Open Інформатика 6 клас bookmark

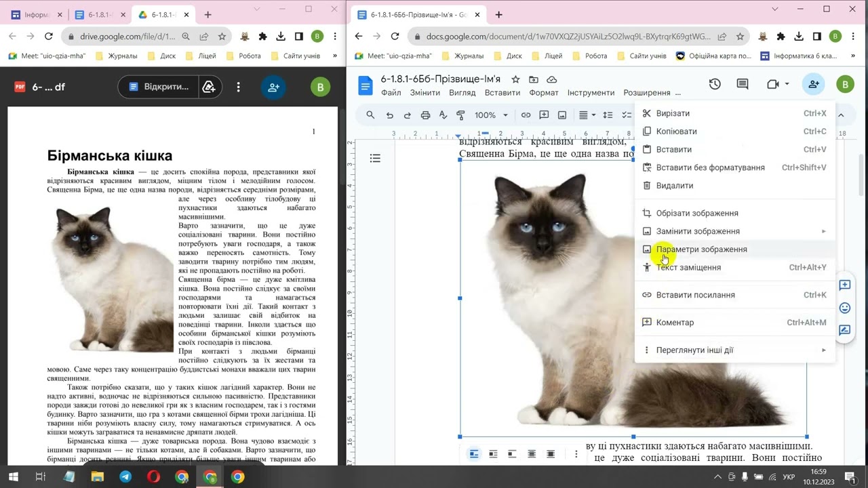(x=797, y=56)
